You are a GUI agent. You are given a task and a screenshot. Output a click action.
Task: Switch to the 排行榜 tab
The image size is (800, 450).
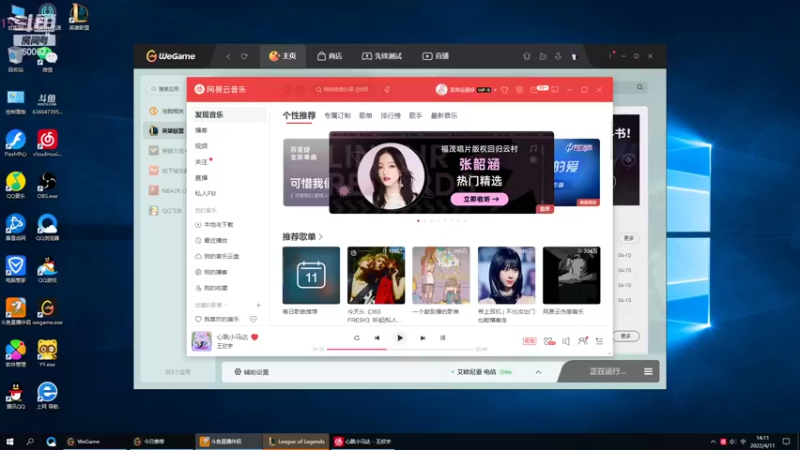(x=391, y=116)
